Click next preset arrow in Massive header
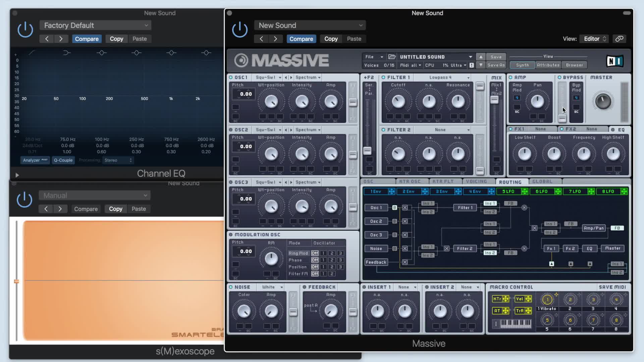 click(275, 39)
